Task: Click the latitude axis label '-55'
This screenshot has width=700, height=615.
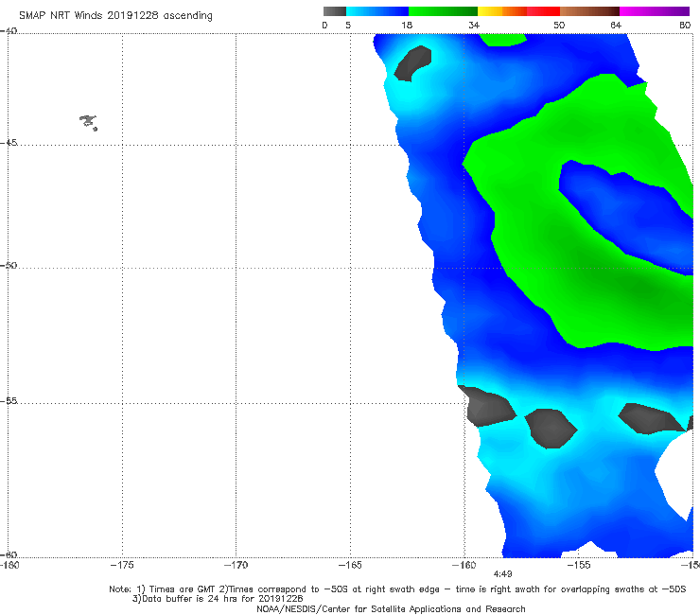Action: (x=9, y=401)
